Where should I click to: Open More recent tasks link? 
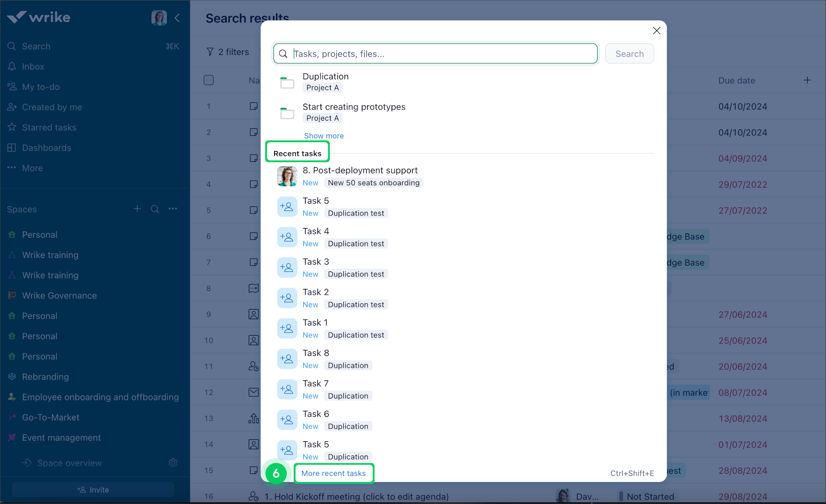coord(334,473)
